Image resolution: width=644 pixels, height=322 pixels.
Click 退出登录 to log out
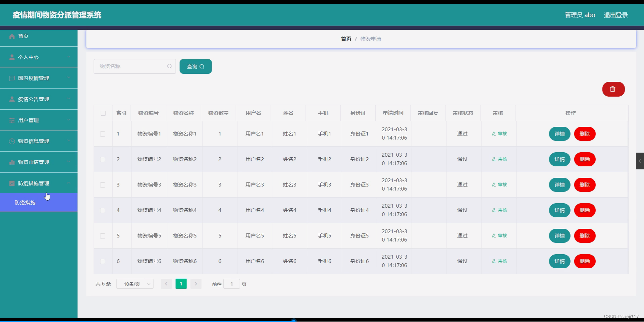(x=616, y=15)
